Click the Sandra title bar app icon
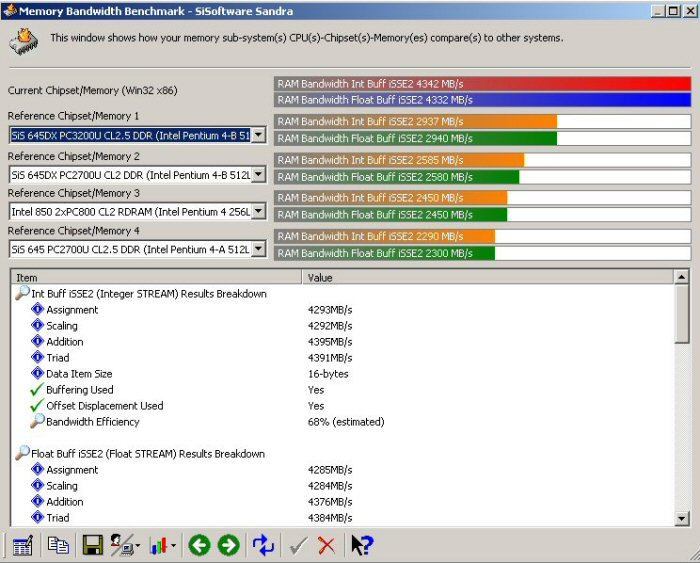Image resolution: width=700 pixels, height=563 pixels. click(x=10, y=10)
